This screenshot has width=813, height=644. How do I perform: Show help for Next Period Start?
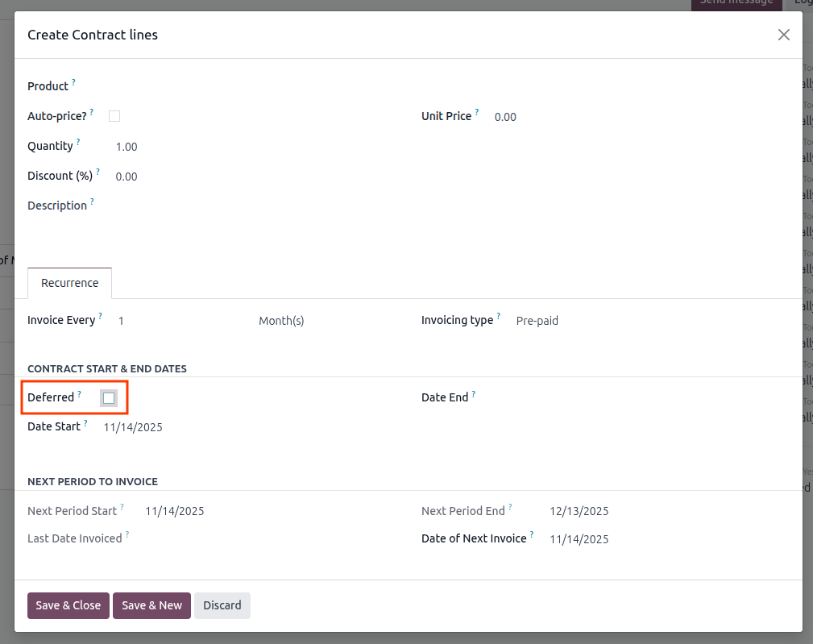(x=122, y=507)
